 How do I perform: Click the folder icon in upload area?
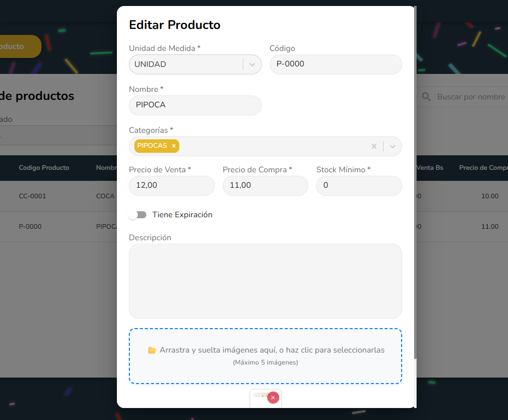point(152,351)
